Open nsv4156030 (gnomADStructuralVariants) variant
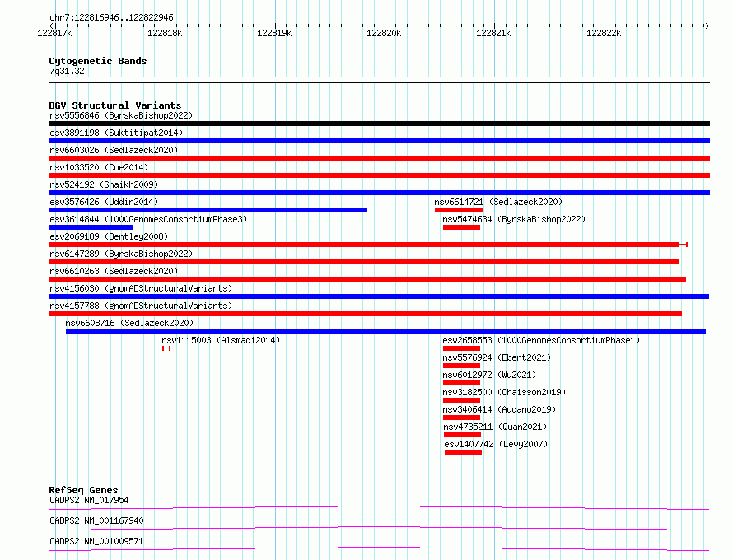733x560 pixels. tap(141, 288)
